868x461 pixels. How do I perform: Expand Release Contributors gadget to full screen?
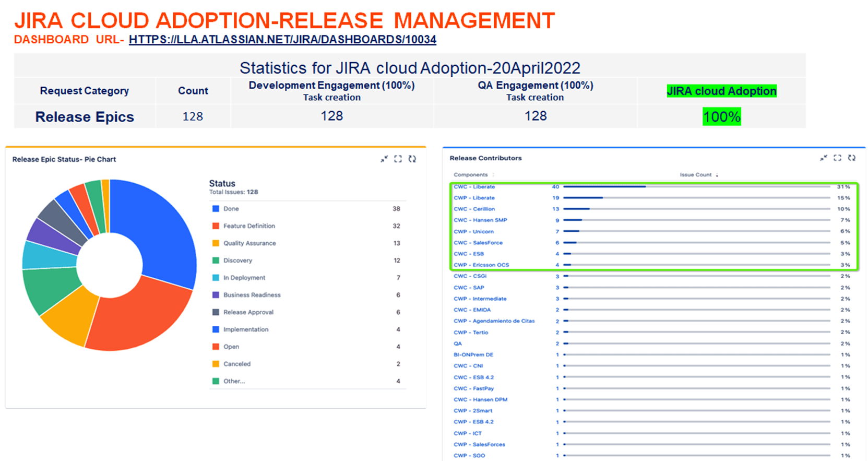pos(838,158)
